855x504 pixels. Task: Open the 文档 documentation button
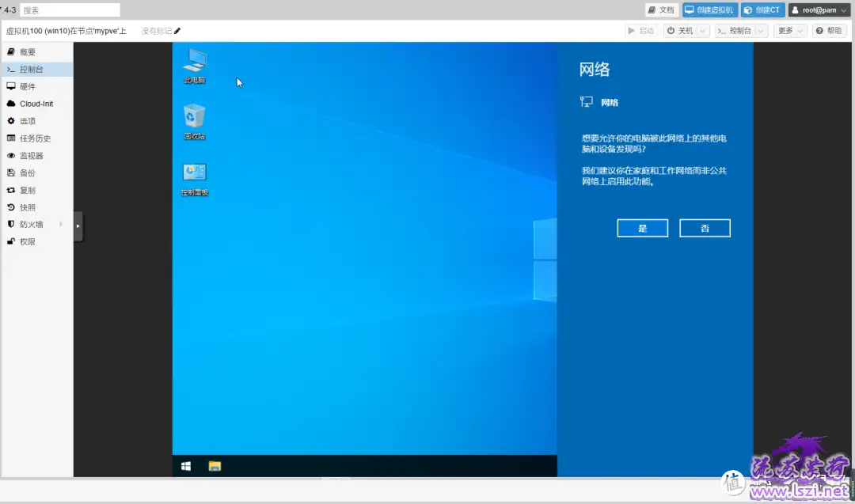tap(661, 9)
